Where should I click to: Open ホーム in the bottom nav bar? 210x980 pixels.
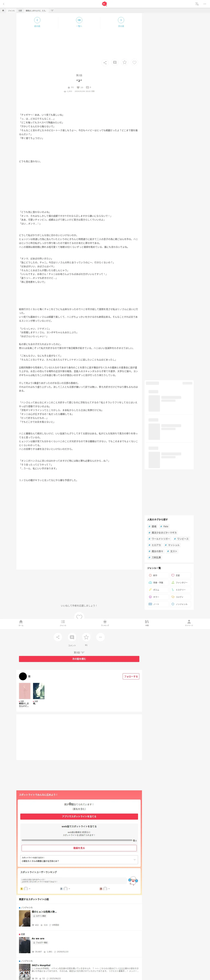tap(21, 623)
